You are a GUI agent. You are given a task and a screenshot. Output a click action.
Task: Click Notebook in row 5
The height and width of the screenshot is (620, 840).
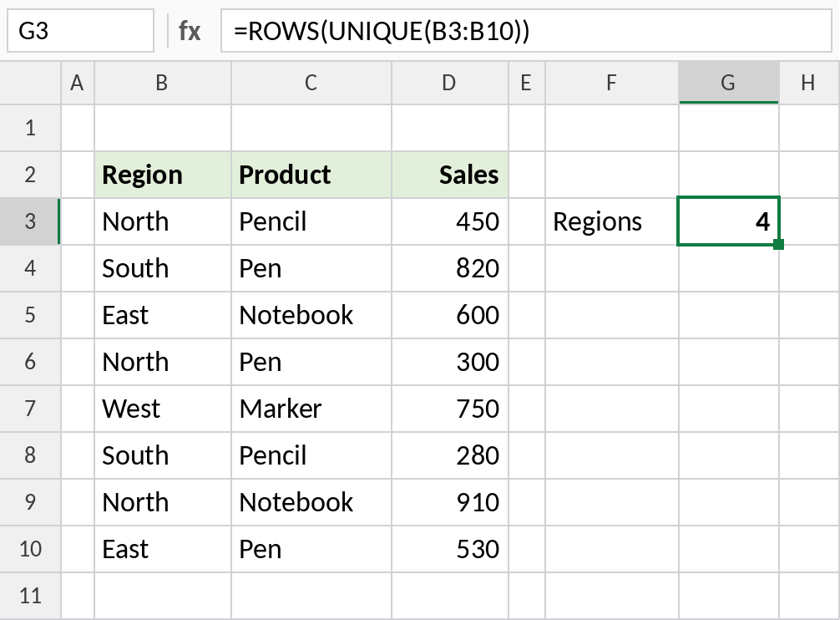click(x=311, y=315)
